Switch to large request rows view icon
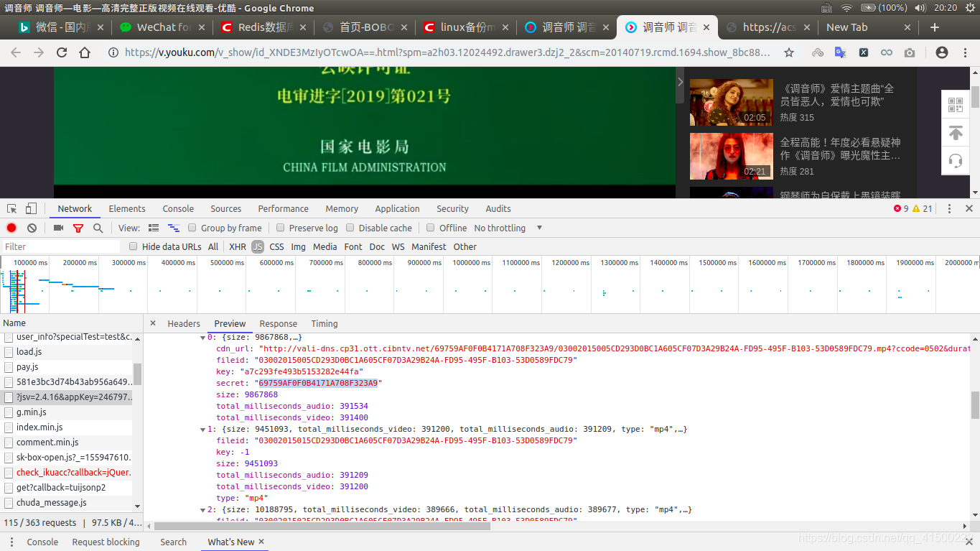Viewport: 980px width, 551px height. pyautogui.click(x=154, y=228)
